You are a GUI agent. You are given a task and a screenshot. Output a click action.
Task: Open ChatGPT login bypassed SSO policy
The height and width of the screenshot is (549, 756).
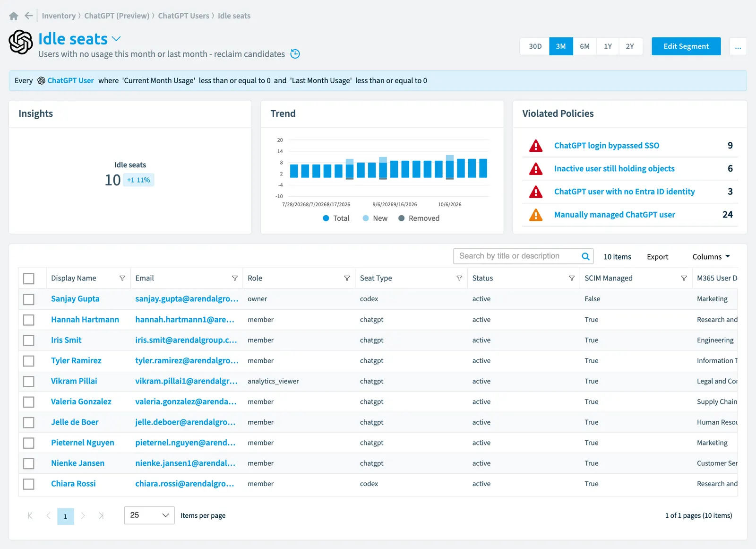tap(606, 146)
